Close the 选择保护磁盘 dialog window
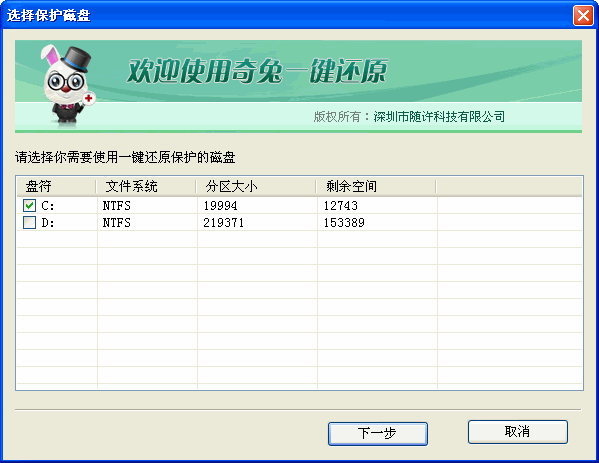 coord(583,16)
